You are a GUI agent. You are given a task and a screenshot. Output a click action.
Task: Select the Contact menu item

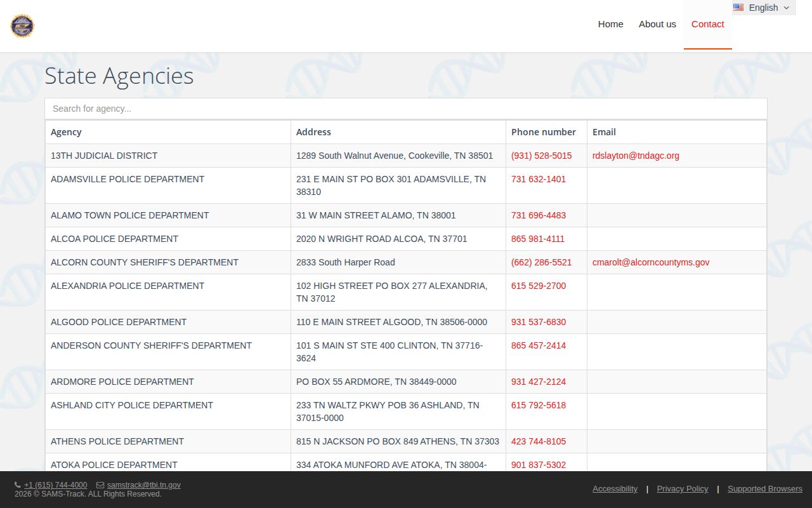(x=707, y=24)
